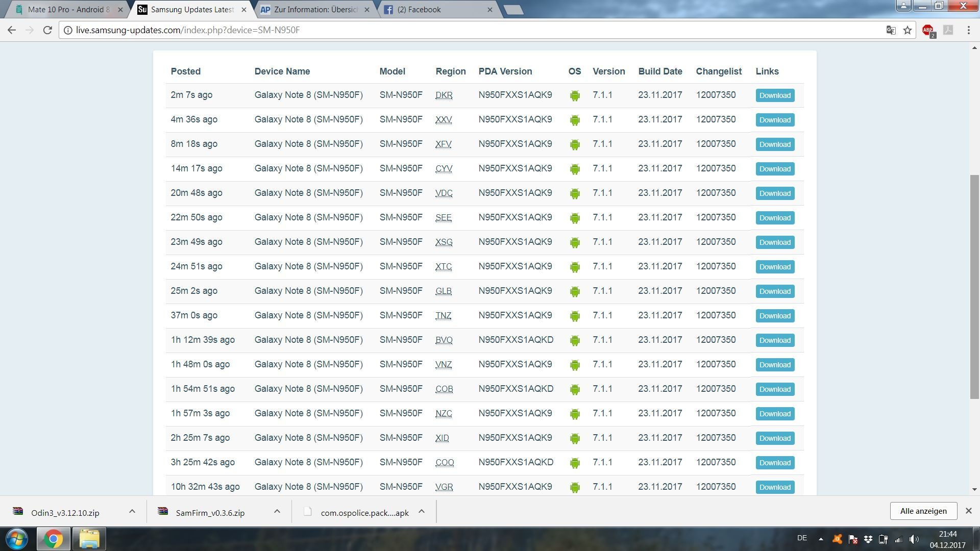The height and width of the screenshot is (551, 980).
Task: Click Download for the DKR region firmware
Action: [x=775, y=95]
